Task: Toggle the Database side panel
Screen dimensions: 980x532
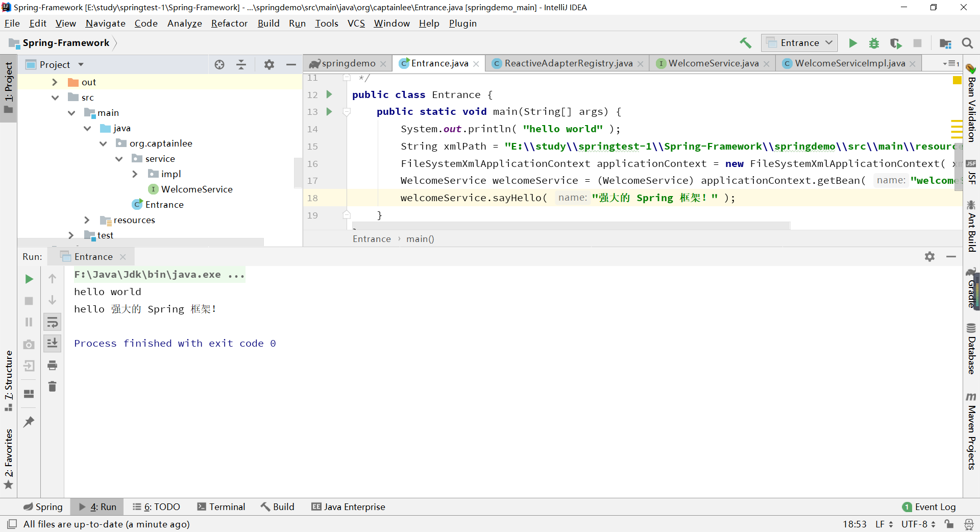Action: pos(971,349)
